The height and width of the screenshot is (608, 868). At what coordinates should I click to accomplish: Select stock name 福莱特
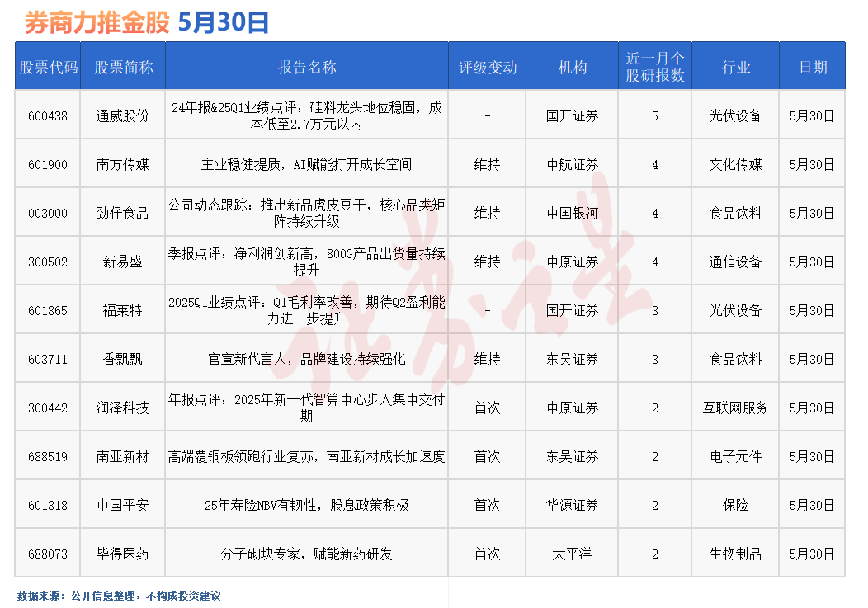click(123, 311)
